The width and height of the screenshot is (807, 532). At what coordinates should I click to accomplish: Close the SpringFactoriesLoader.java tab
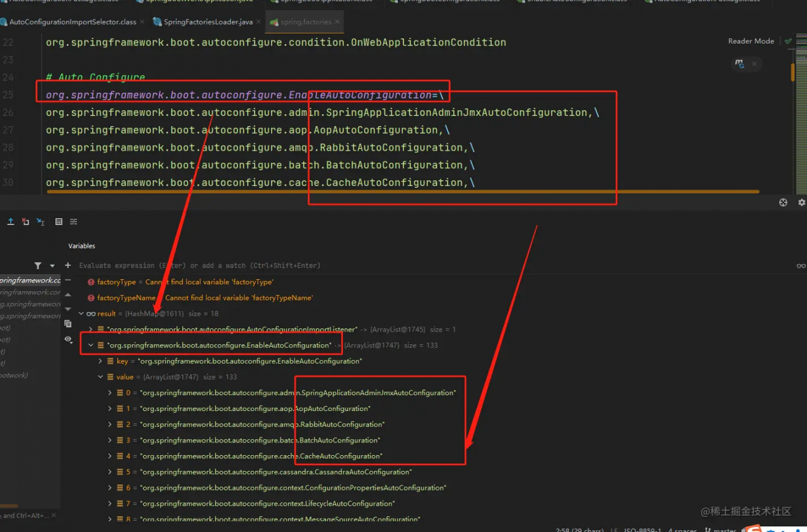(x=258, y=22)
